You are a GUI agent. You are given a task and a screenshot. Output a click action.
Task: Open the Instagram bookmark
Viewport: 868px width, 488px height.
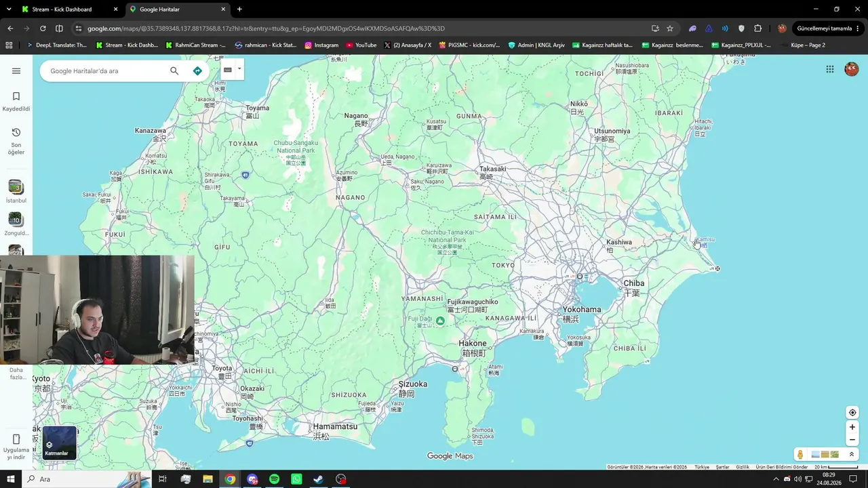coord(321,45)
